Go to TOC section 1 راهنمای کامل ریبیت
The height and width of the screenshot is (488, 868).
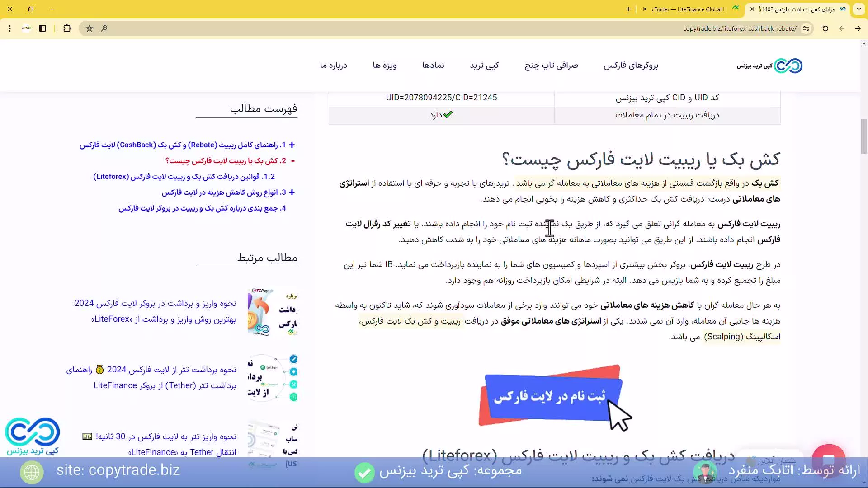(183, 145)
